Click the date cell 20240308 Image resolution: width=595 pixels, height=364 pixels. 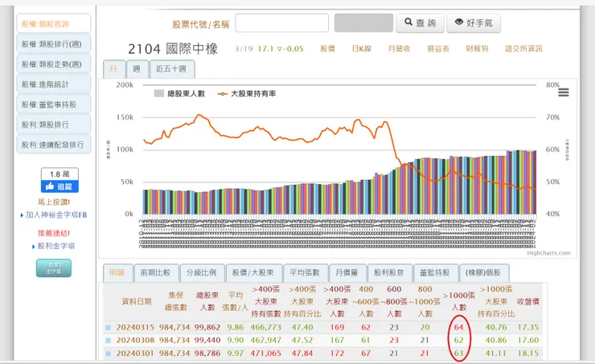click(x=135, y=341)
